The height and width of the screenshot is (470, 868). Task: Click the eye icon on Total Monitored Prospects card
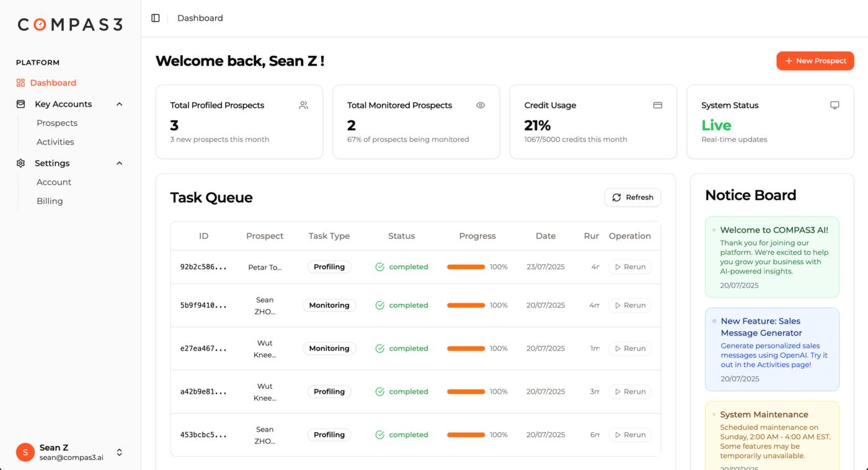pyautogui.click(x=480, y=105)
